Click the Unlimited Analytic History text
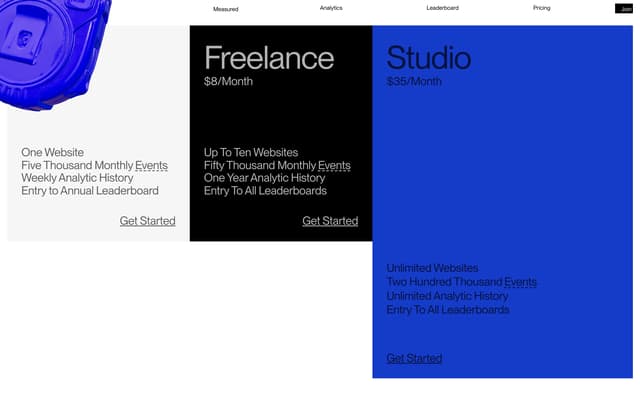 pyautogui.click(x=447, y=296)
